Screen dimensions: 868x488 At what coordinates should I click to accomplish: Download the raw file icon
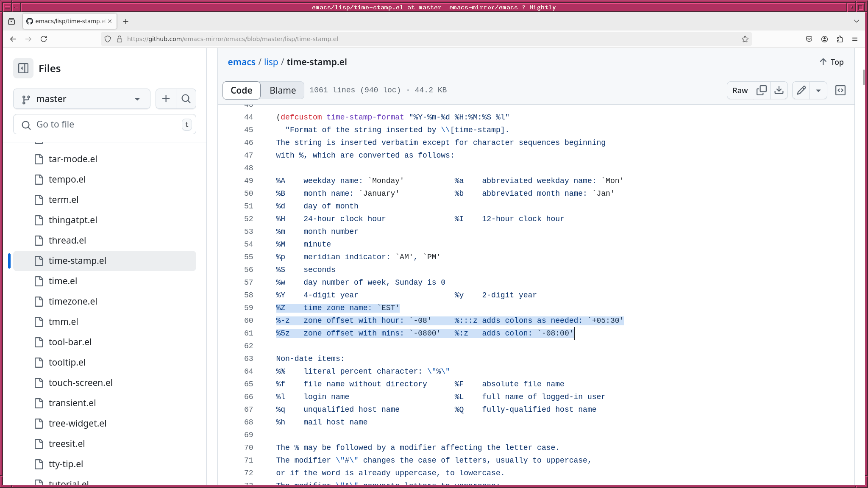pyautogui.click(x=779, y=90)
